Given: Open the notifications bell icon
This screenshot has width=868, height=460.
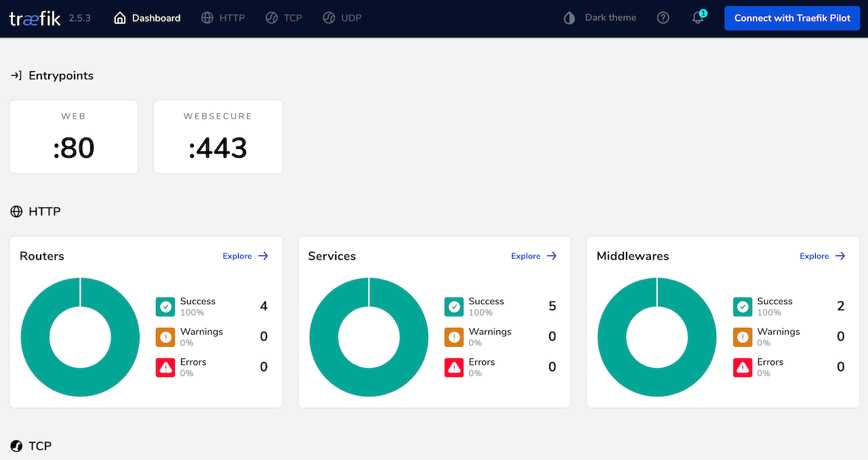Looking at the screenshot, I should point(698,18).
